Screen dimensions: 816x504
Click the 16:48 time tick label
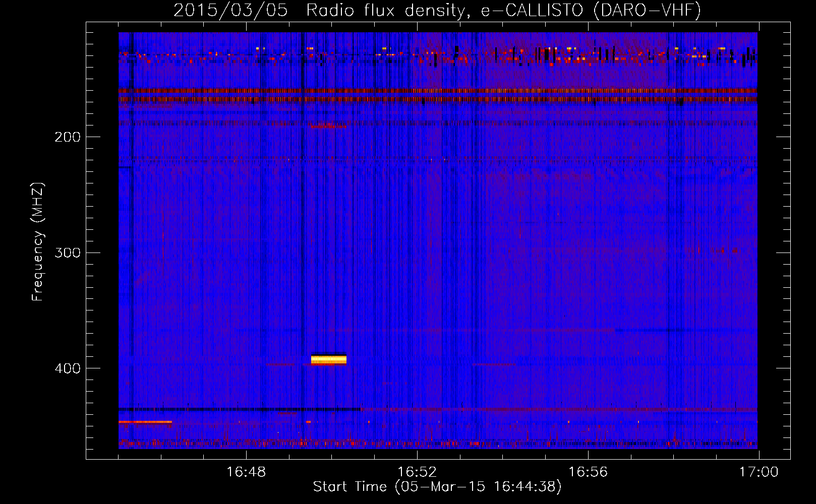tap(246, 472)
